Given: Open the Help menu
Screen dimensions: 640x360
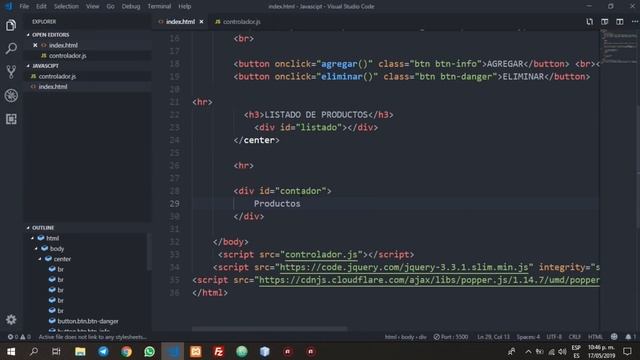Looking at the screenshot, I should point(184,7).
